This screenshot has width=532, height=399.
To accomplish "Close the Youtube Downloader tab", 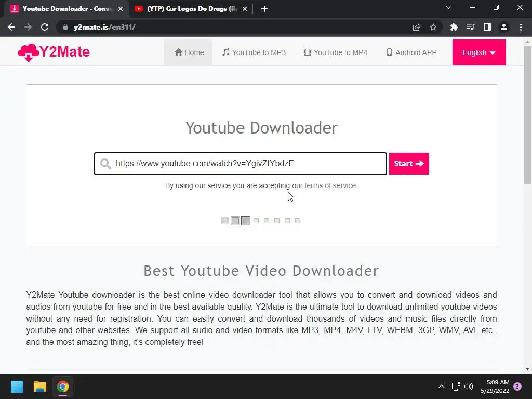I will pyautogui.click(x=121, y=9).
